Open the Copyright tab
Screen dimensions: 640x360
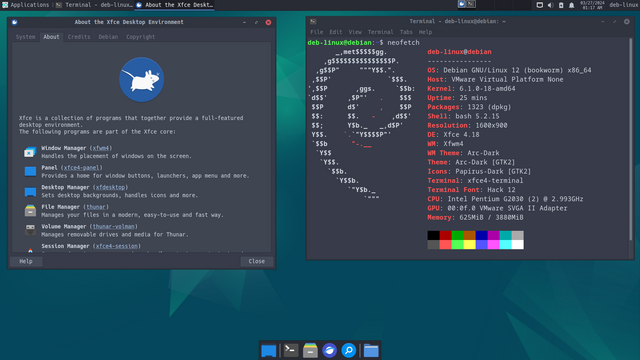pyautogui.click(x=140, y=37)
